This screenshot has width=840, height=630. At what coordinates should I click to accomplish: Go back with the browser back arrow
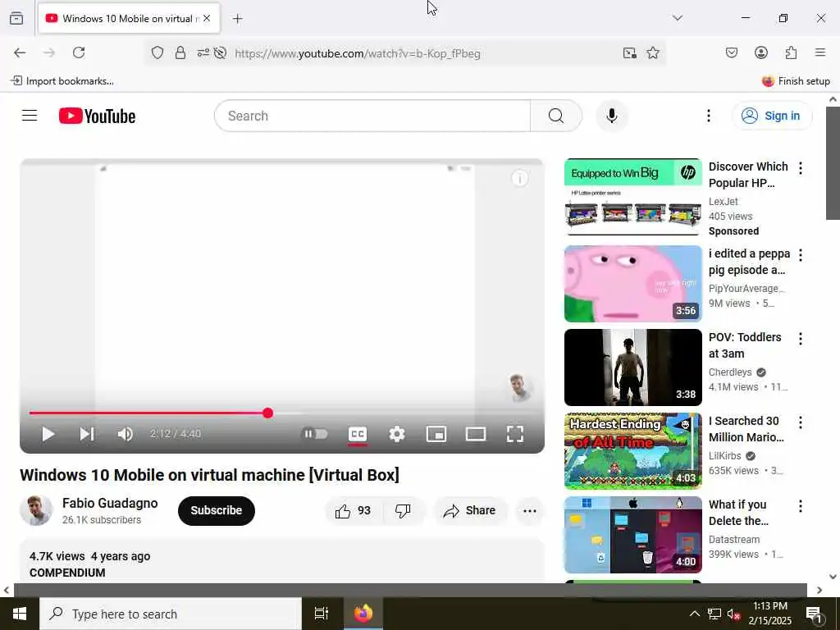coord(20,52)
